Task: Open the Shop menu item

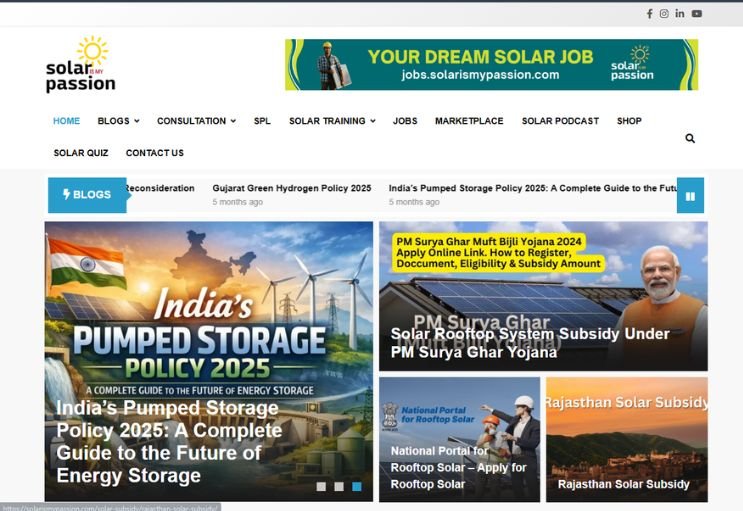Action: [629, 121]
